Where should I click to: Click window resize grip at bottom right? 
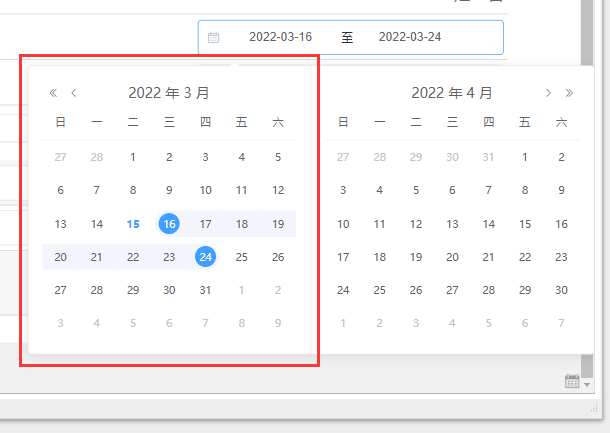pyautogui.click(x=594, y=408)
